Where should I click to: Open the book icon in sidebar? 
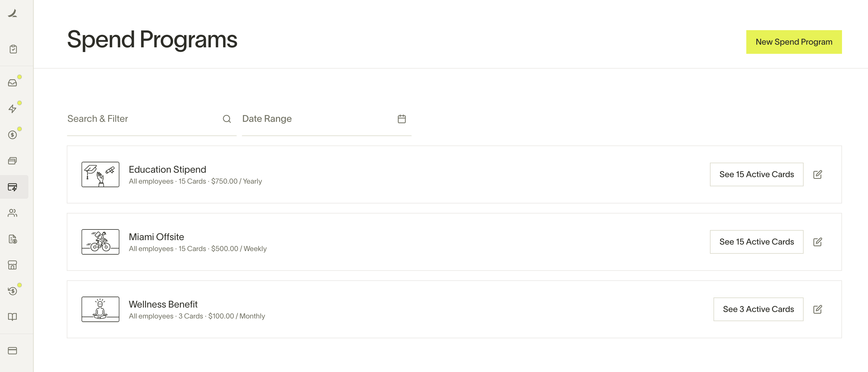[12, 317]
